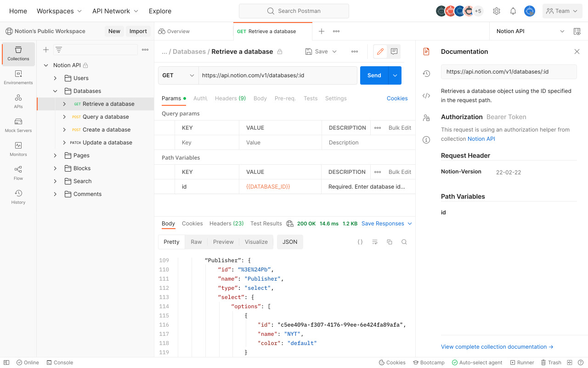Close the Documentation panel
This screenshot has width=588, height=368.
pos(577,52)
